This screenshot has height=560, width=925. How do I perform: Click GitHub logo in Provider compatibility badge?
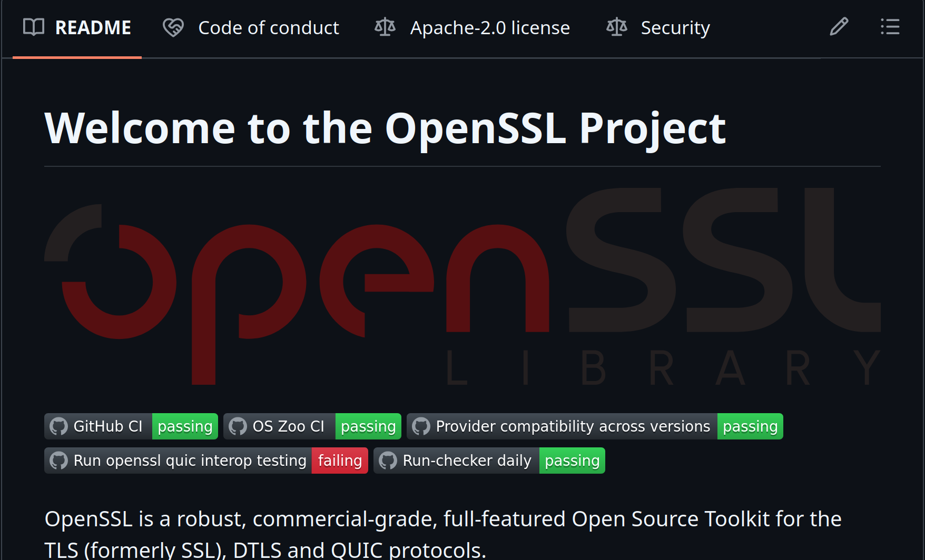[x=421, y=426]
